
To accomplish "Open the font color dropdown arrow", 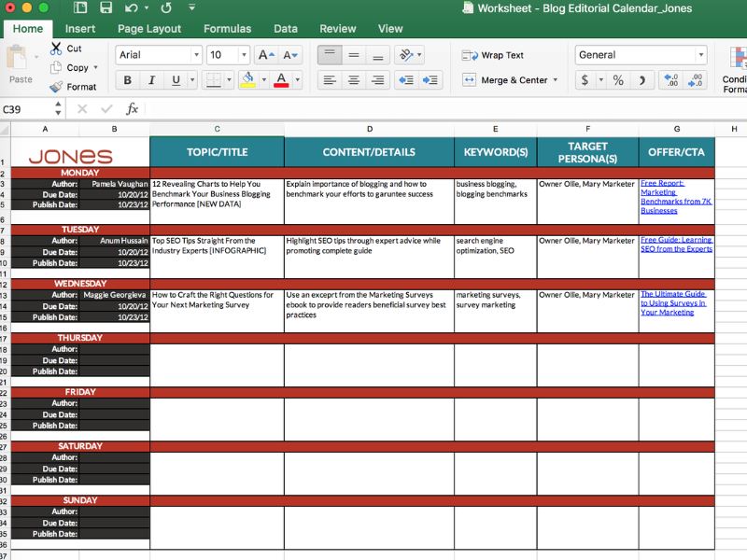I will (298, 79).
